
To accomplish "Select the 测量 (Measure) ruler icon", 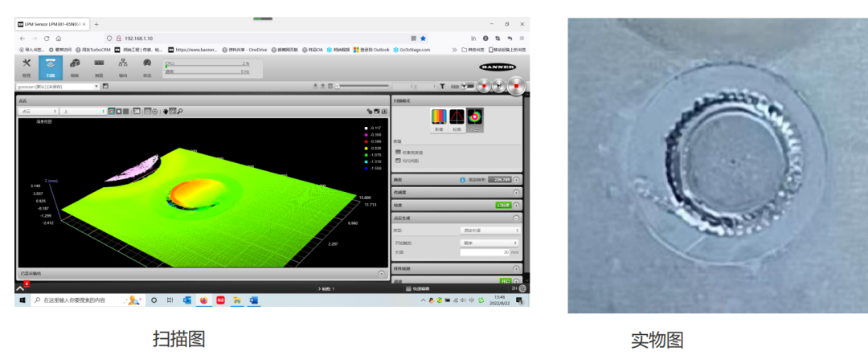I will [99, 66].
